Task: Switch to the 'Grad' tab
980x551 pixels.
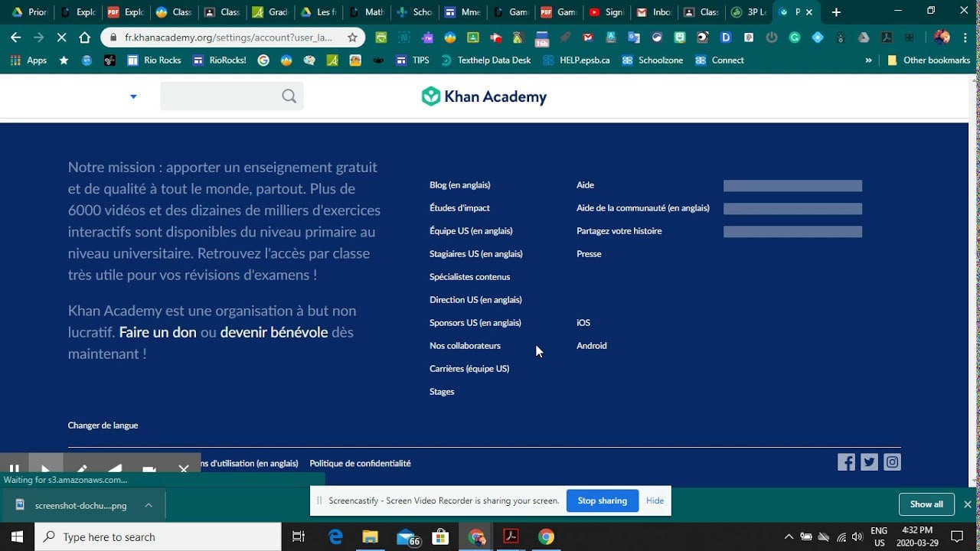Action: coord(269,12)
